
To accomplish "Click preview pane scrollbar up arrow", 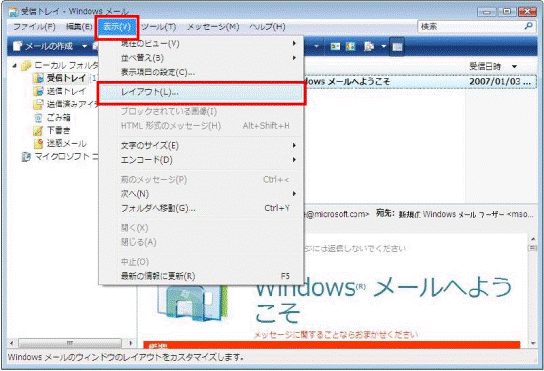I will tap(533, 239).
